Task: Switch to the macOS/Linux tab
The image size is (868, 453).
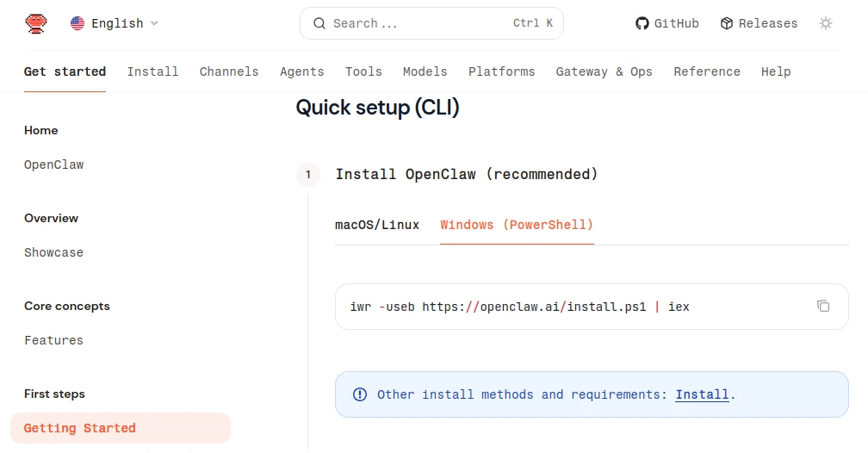Action: (x=377, y=225)
